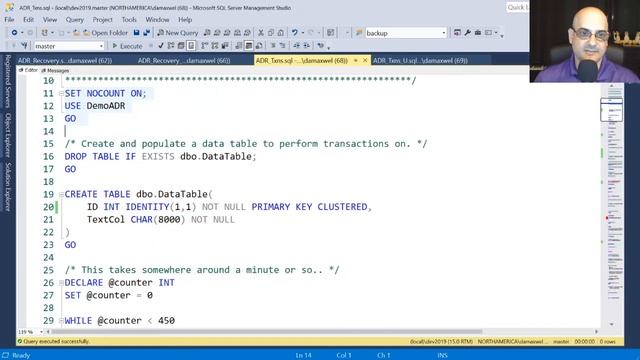Decrease indent of selected lines
Screen dimensions: 640x360
(296, 46)
